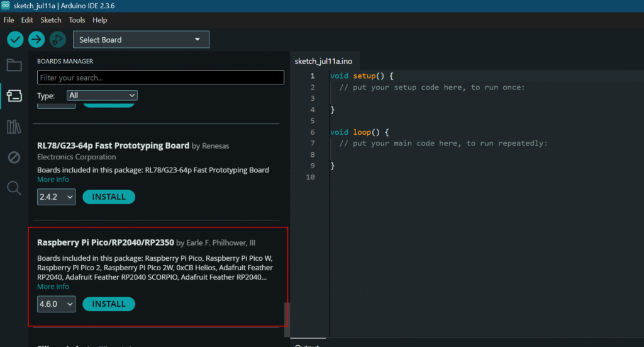Open More info link for RL78/G23-64p board
644x347 pixels.
pyautogui.click(x=53, y=179)
